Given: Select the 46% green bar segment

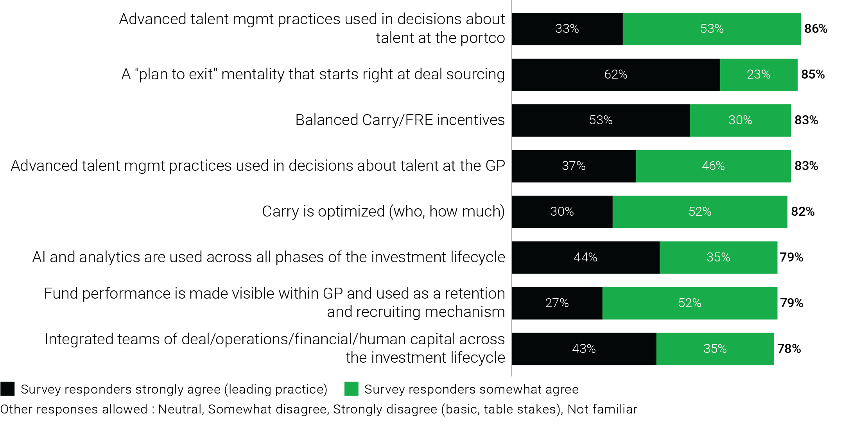Looking at the screenshot, I should (x=713, y=166).
